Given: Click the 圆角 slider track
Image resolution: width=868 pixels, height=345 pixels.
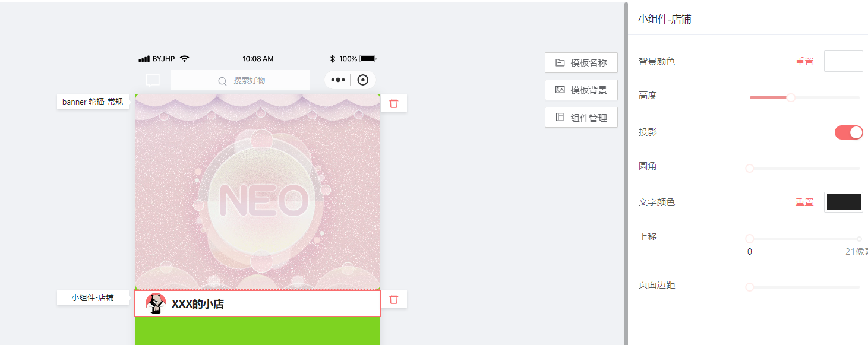Looking at the screenshot, I should pyautogui.click(x=804, y=169).
